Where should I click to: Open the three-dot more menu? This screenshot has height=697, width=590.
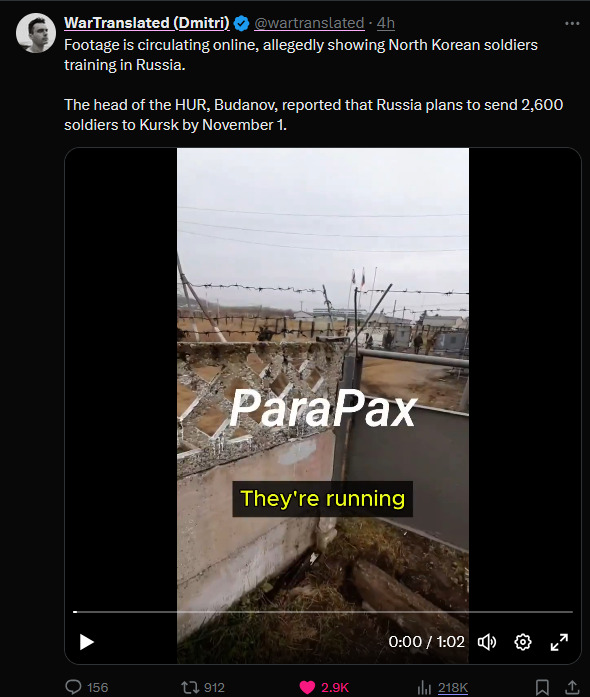click(572, 23)
